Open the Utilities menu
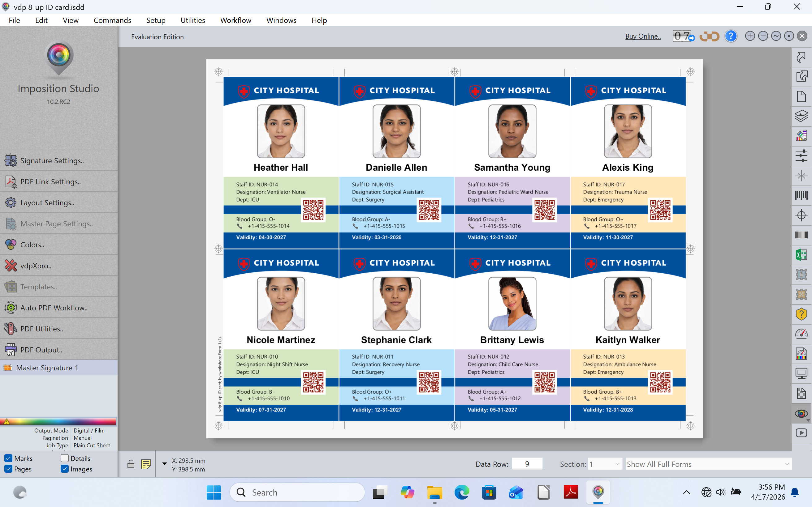812x507 pixels. pyautogui.click(x=192, y=20)
